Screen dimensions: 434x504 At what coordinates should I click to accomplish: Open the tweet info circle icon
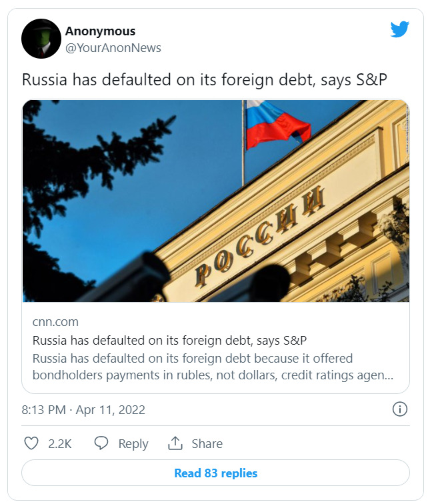click(400, 409)
